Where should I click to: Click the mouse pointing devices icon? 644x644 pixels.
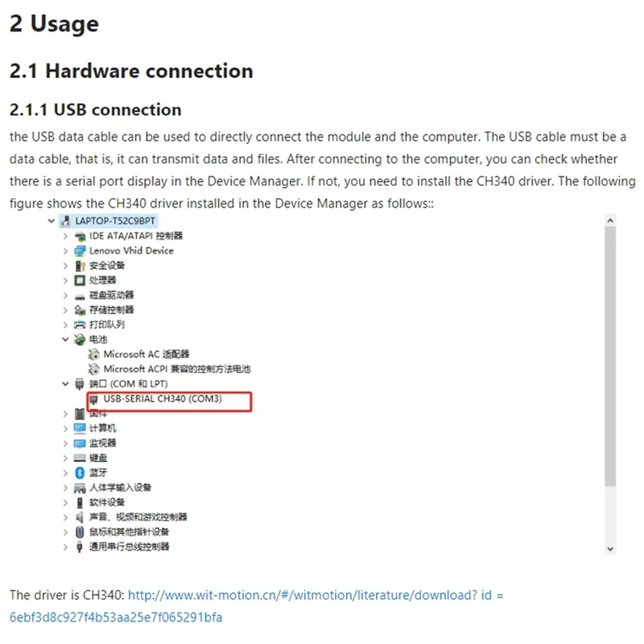pos(80,532)
